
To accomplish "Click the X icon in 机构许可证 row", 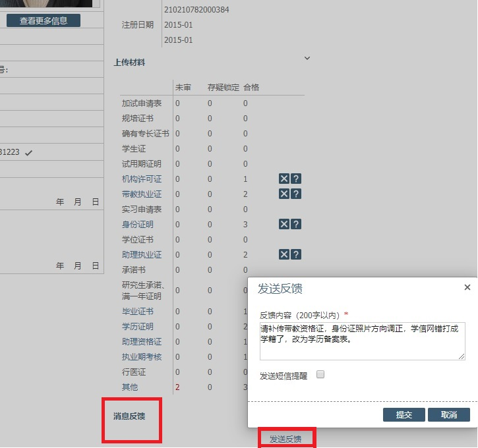I will coord(284,179).
